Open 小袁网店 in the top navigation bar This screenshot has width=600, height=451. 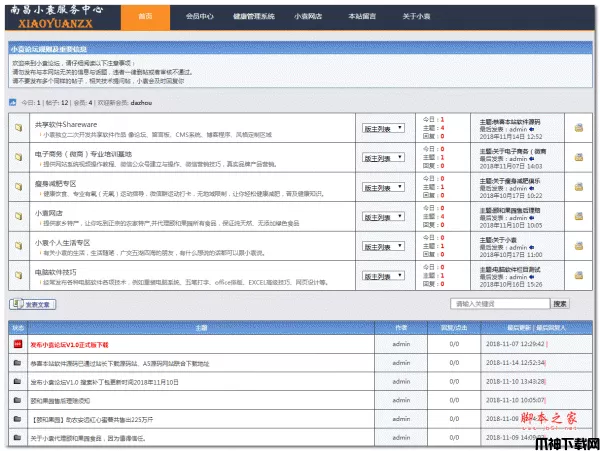tap(308, 16)
